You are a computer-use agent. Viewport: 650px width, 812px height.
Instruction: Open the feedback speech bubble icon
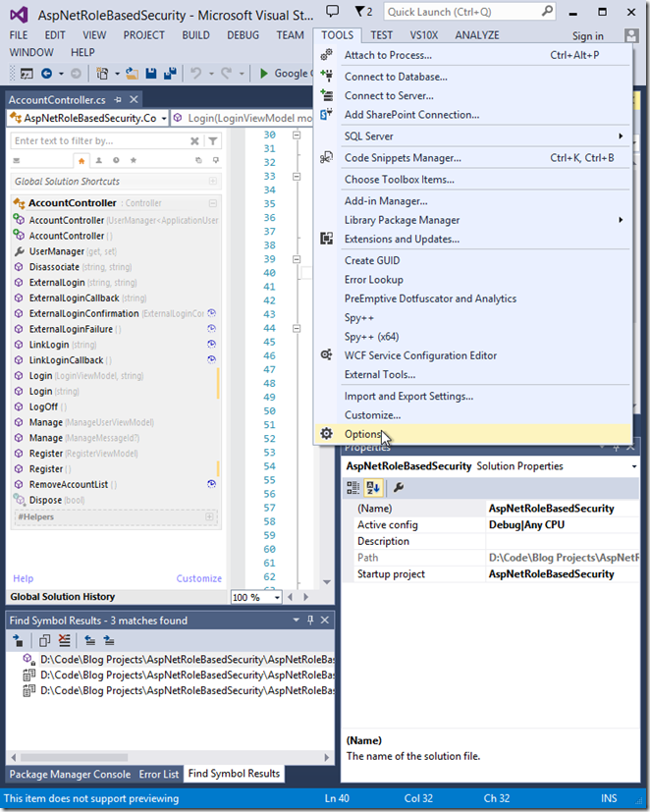(332, 11)
